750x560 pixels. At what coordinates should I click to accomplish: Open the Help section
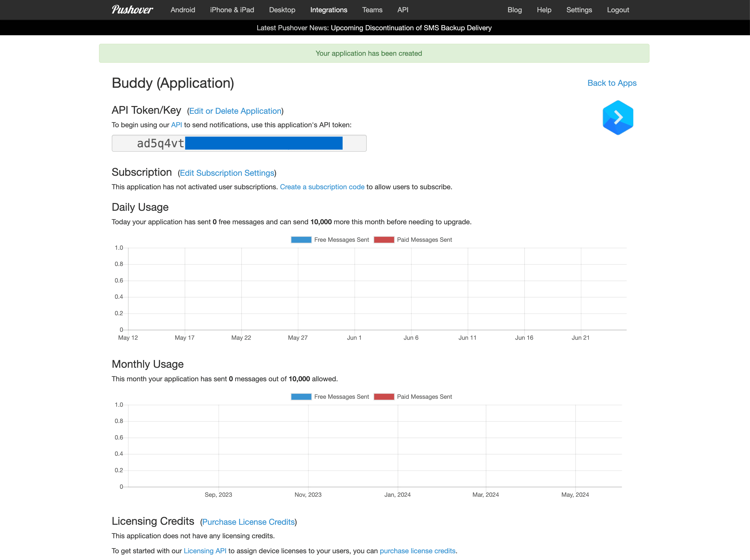tap(543, 9)
